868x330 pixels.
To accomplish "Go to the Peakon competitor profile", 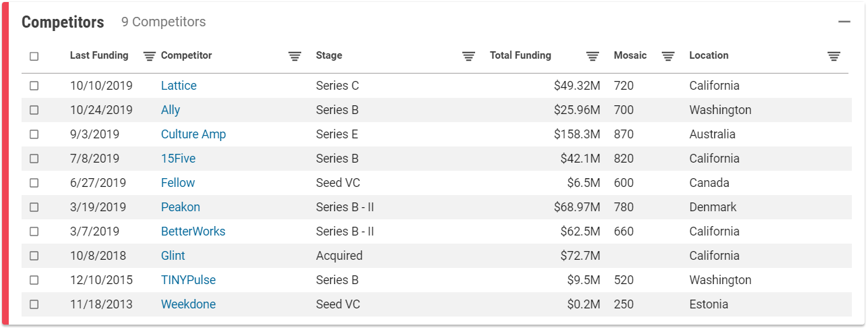I will pos(180,207).
